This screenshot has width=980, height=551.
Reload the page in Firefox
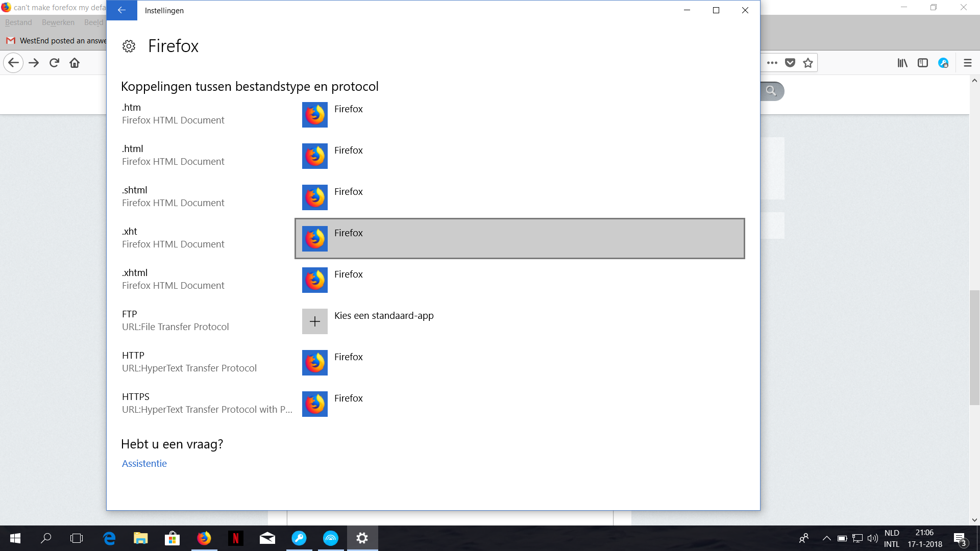pyautogui.click(x=54, y=63)
